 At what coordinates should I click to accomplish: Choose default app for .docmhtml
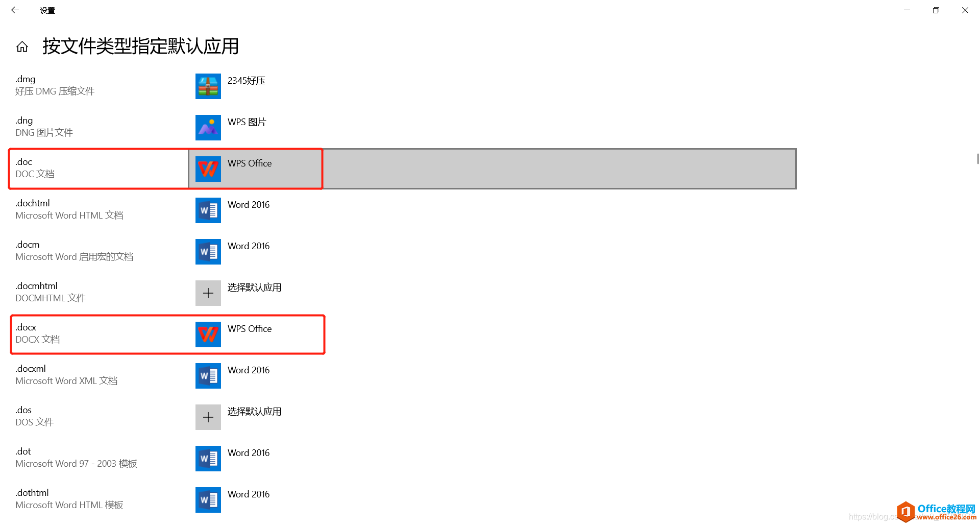tap(254, 288)
